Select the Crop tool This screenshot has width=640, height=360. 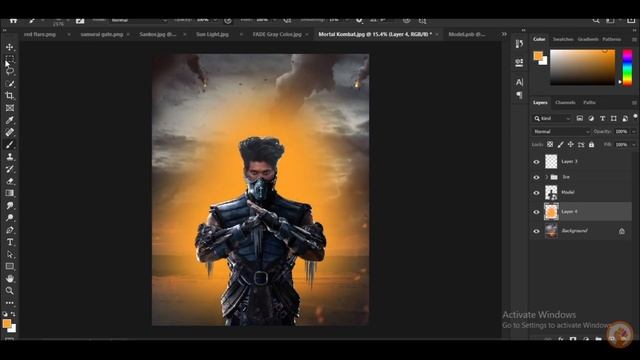9,96
